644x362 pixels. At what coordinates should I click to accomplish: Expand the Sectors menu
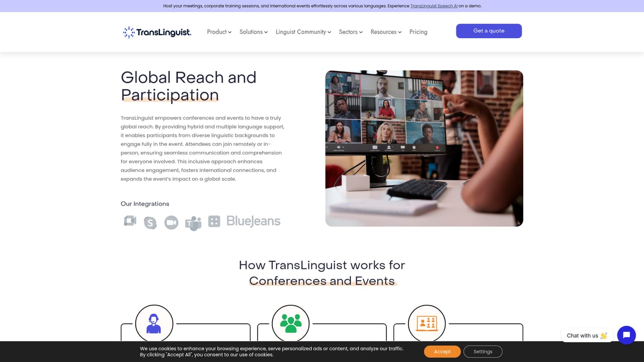351,32
